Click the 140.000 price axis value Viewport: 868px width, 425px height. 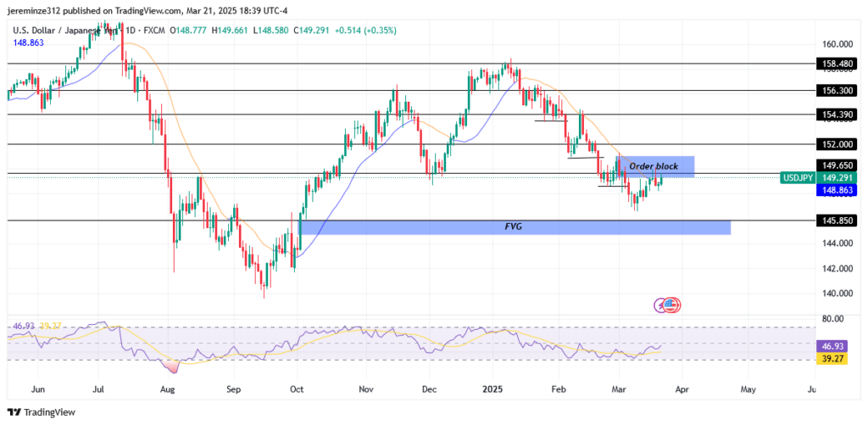[837, 294]
